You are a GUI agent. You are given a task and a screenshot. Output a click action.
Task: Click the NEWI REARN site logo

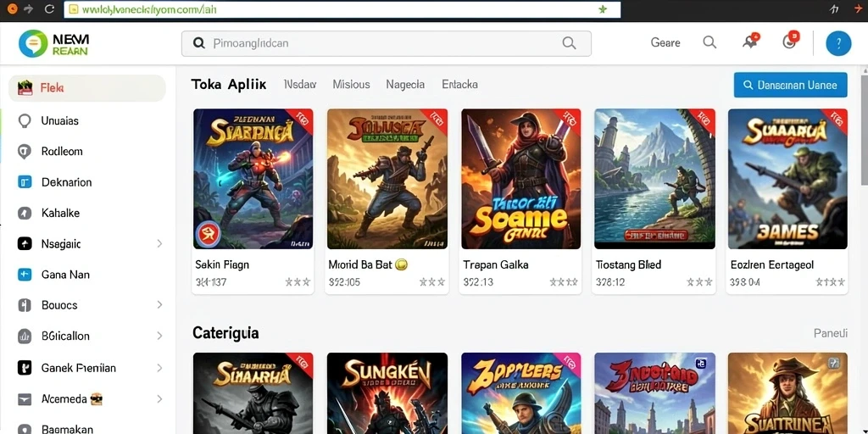point(53,44)
